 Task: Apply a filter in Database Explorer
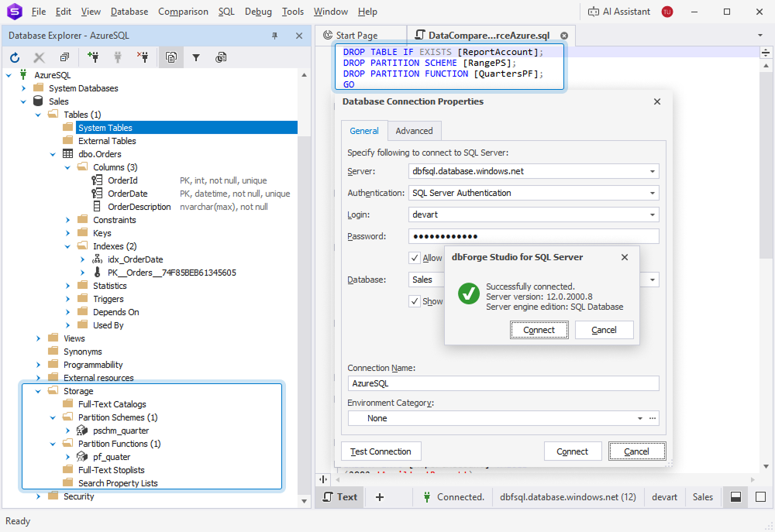(x=196, y=57)
